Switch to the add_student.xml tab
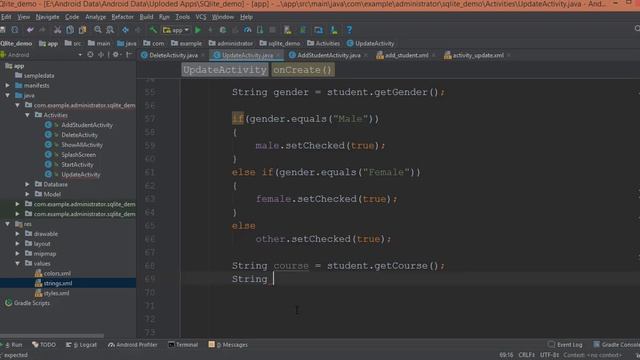Image resolution: width=640 pixels, height=360 pixels. click(x=407, y=55)
